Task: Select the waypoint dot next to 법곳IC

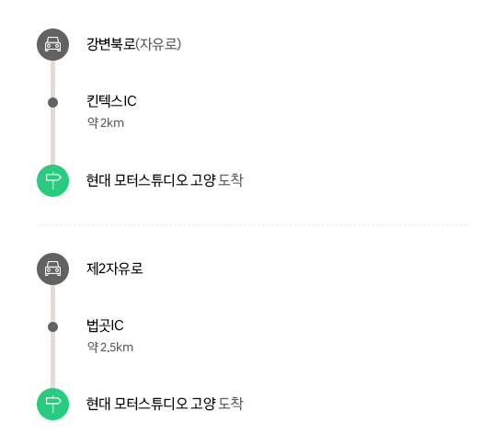Action: click(52, 326)
